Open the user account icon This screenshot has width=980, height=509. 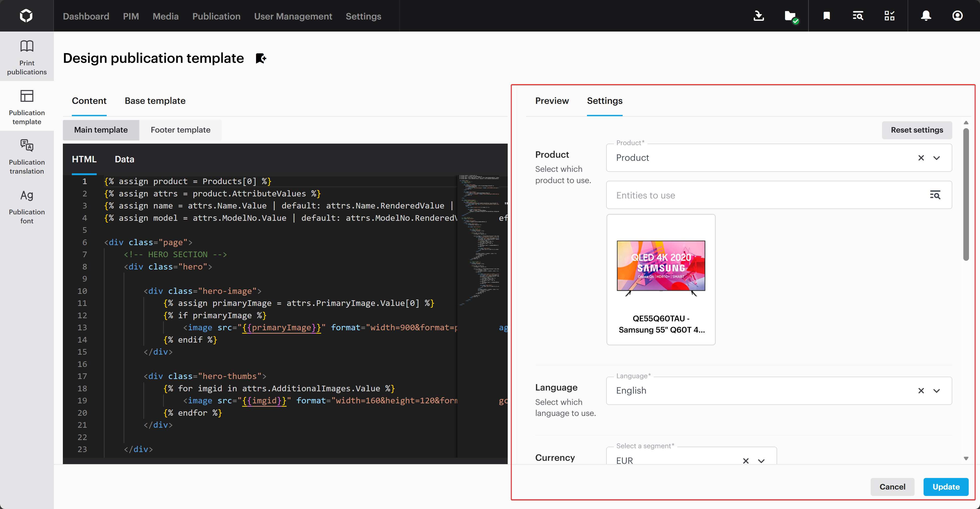coord(958,16)
